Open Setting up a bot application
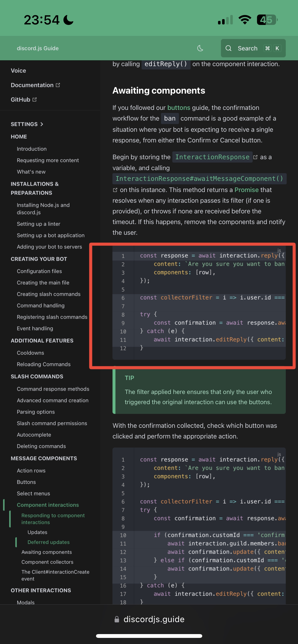 [51, 235]
